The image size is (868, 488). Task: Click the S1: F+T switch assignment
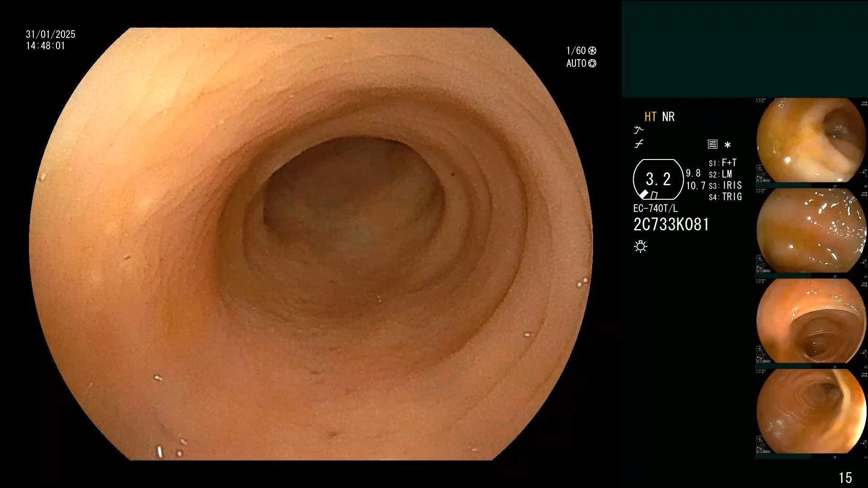coord(722,163)
